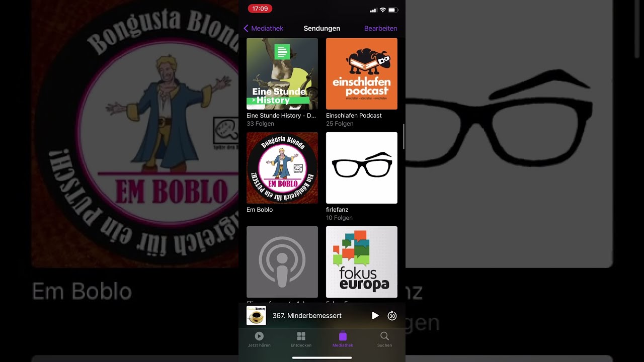Open fokus europa podcast artwork

(x=362, y=262)
